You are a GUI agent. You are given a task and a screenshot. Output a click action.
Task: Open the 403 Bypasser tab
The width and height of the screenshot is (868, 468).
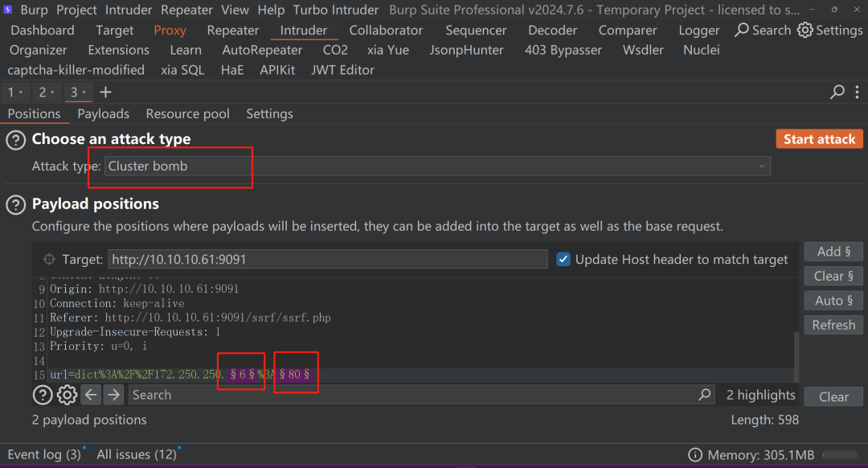click(563, 51)
